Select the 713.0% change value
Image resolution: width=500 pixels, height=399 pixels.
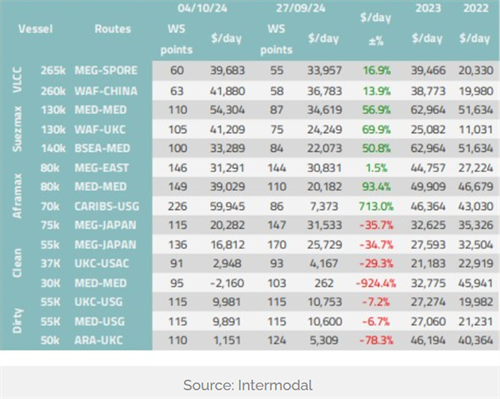pyautogui.click(x=376, y=206)
